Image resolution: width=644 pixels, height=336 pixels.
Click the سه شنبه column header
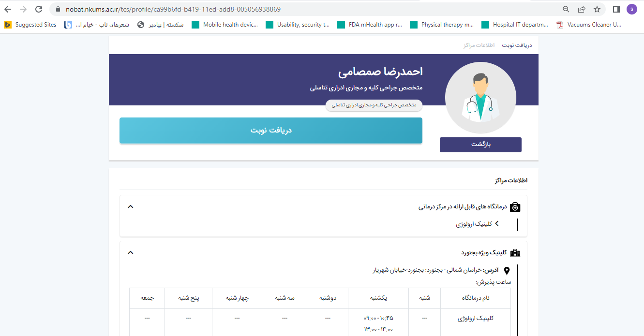pos(285,298)
